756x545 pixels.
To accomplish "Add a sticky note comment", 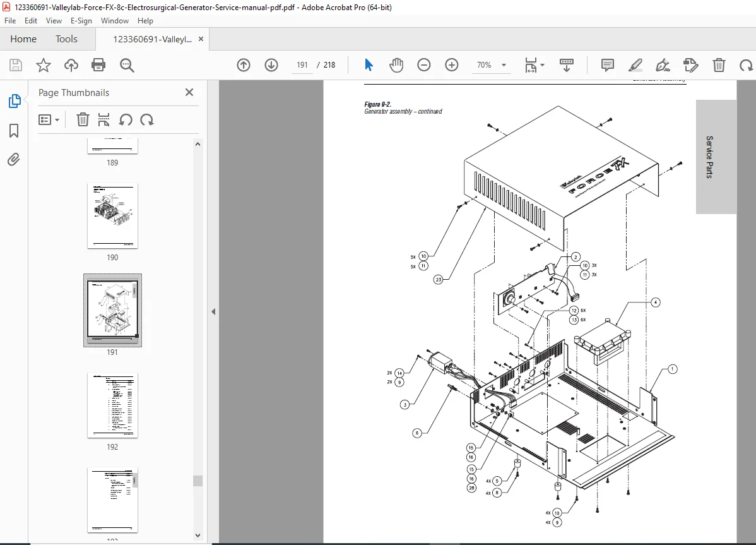I will point(608,65).
